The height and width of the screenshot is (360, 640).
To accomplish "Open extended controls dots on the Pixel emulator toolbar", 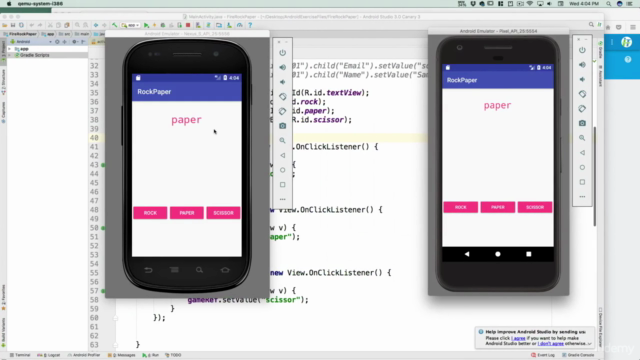I will coord(582,197).
